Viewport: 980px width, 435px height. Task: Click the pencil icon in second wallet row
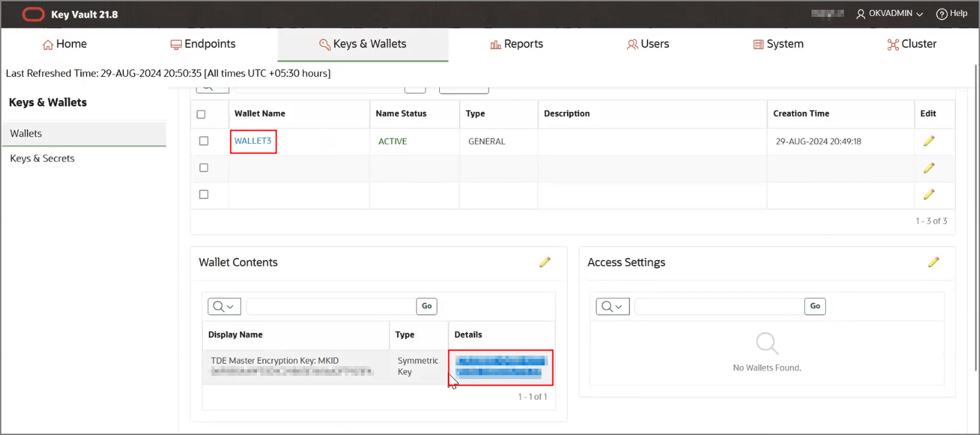(x=929, y=168)
